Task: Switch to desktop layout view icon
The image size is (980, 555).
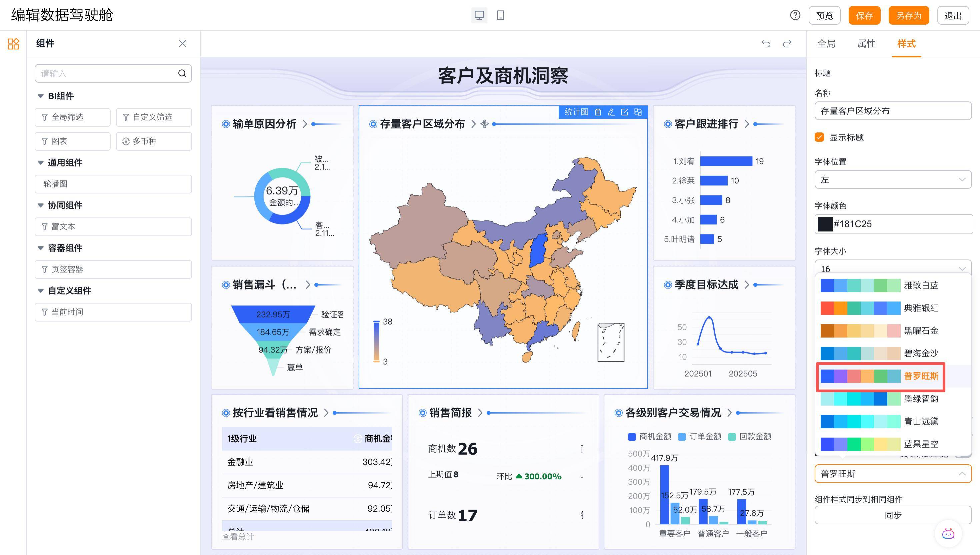Action: [x=479, y=16]
